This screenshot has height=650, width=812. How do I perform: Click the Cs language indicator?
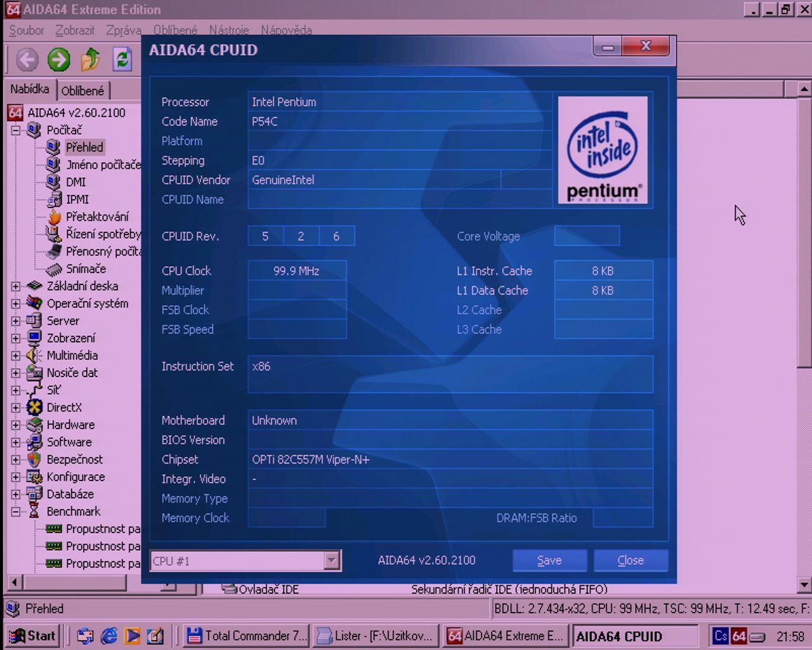tap(721, 636)
